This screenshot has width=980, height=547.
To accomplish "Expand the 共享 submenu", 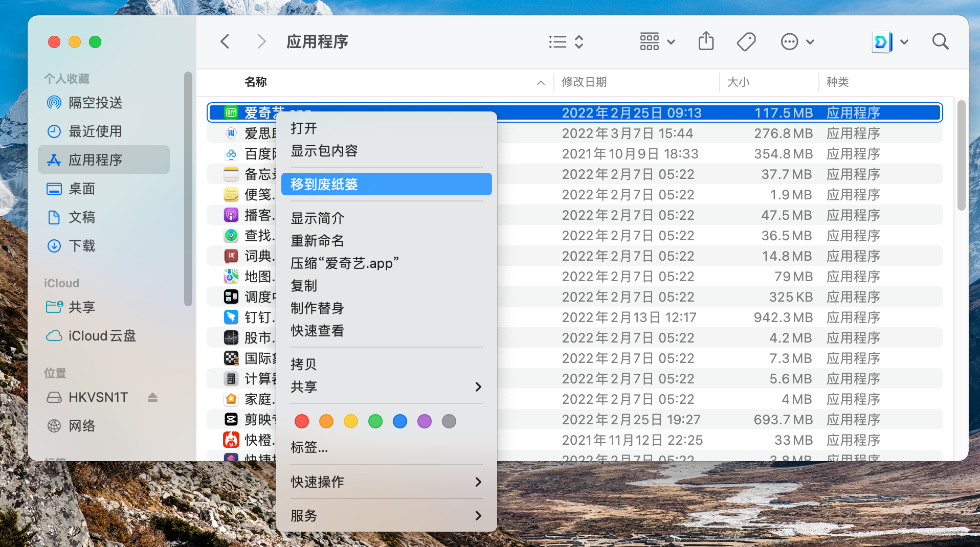I will (x=386, y=387).
